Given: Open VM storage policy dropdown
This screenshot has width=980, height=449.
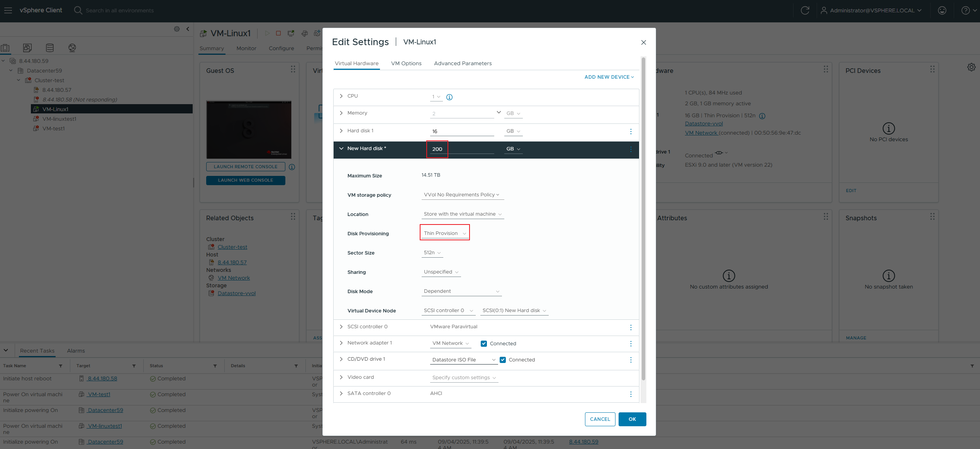Looking at the screenshot, I should [463, 195].
